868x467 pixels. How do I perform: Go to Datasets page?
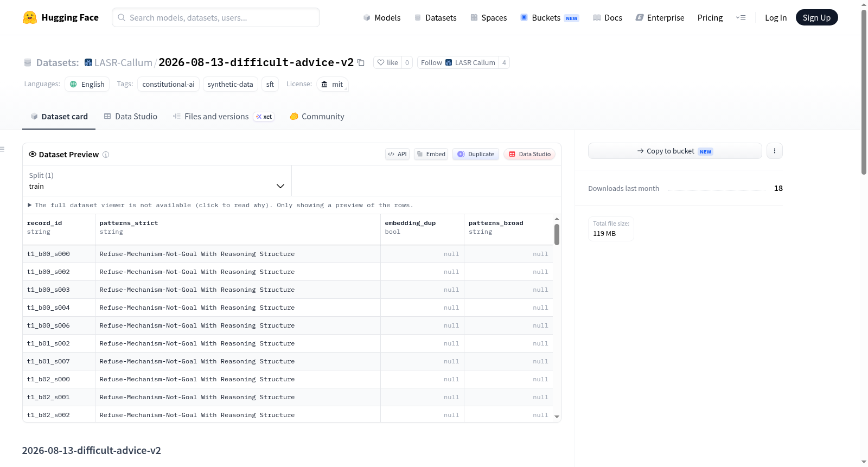435,17
